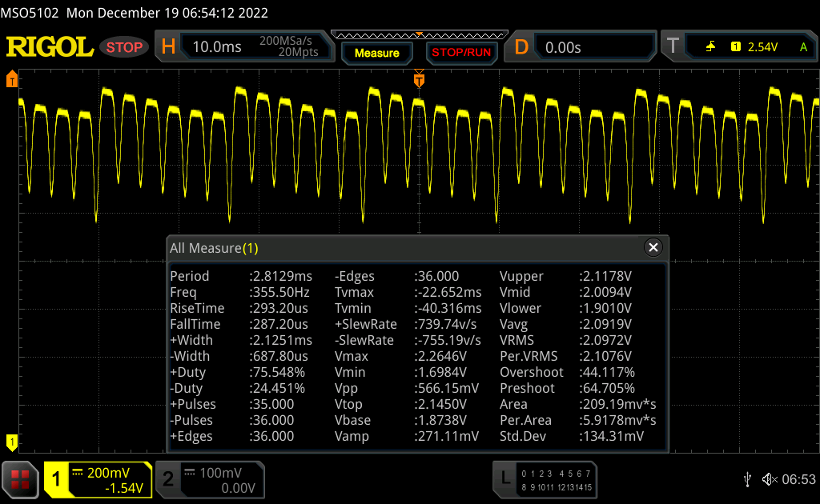Open the Measure menu
This screenshot has height=504, width=820.
(376, 53)
